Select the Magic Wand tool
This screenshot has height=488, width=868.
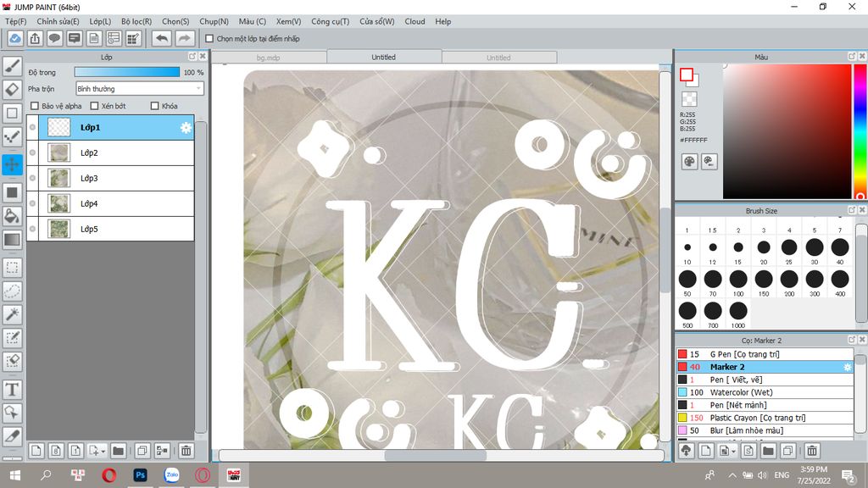(x=12, y=315)
